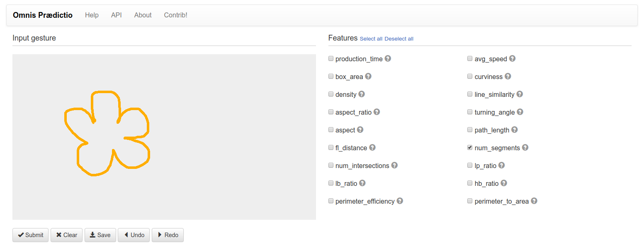Enable the box_area feature checkbox
This screenshot has height=250, width=644.
tap(331, 76)
